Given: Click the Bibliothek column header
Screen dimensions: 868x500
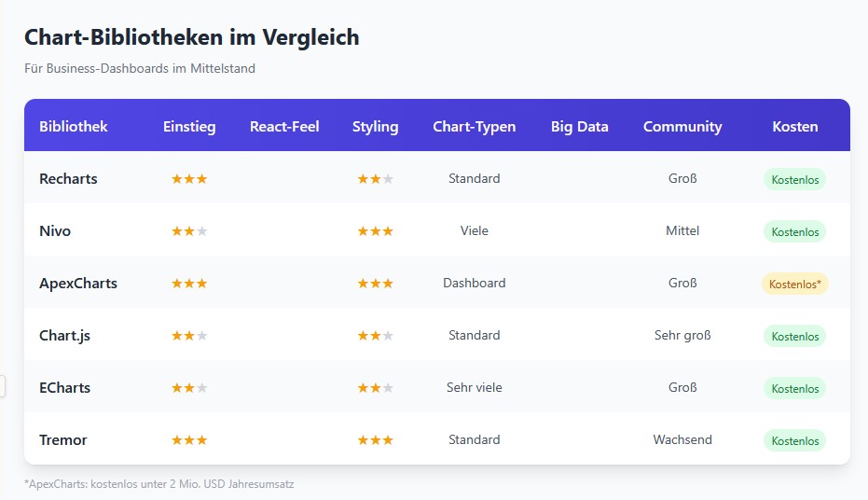Looking at the screenshot, I should pyautogui.click(x=74, y=126).
